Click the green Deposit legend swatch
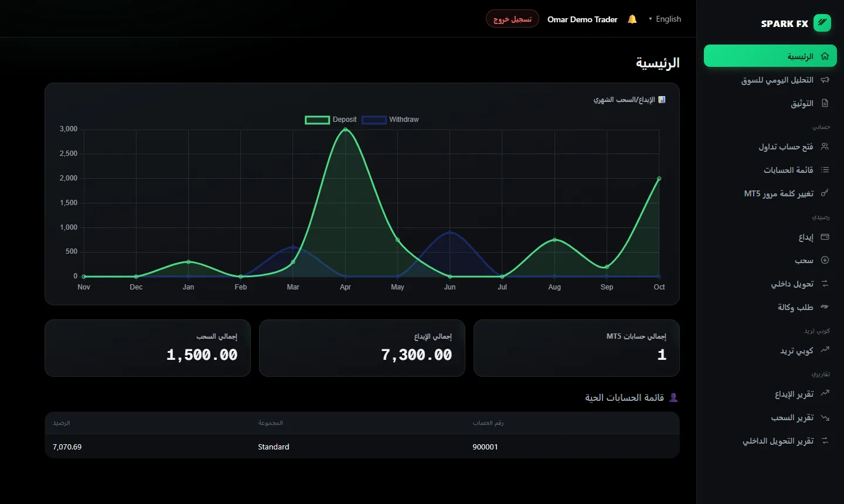Screen dimensions: 844x504 click(x=317, y=120)
